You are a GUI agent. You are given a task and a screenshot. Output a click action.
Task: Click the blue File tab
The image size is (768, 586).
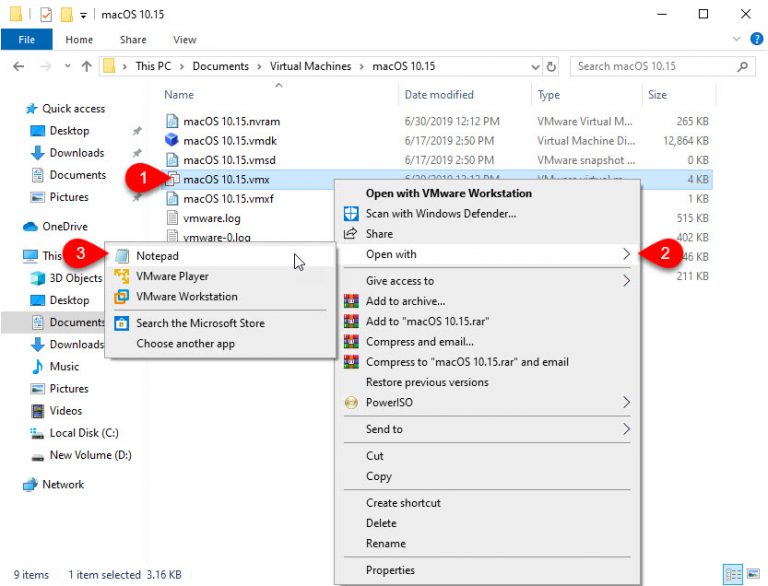27,40
